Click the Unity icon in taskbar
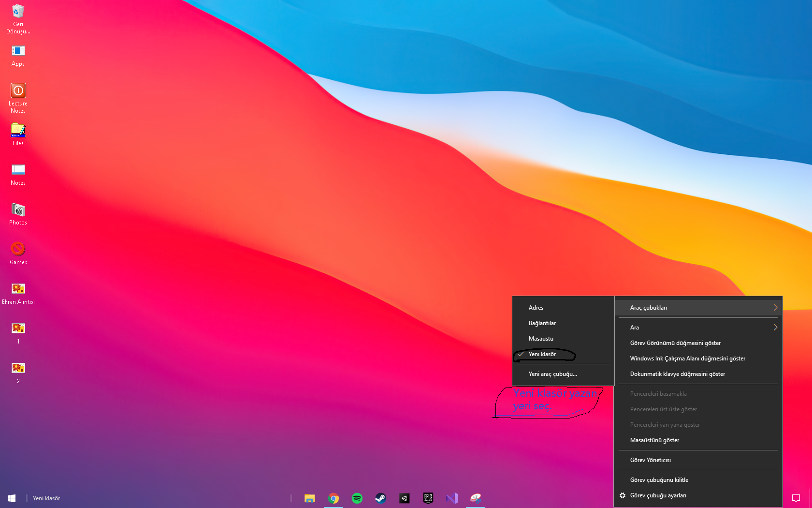This screenshot has width=812, height=508. [x=405, y=498]
